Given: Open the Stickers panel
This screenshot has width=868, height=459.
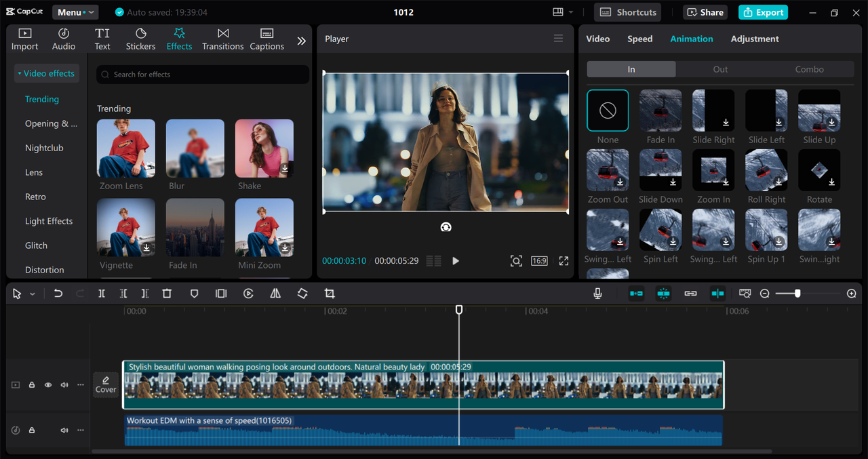Looking at the screenshot, I should [140, 39].
